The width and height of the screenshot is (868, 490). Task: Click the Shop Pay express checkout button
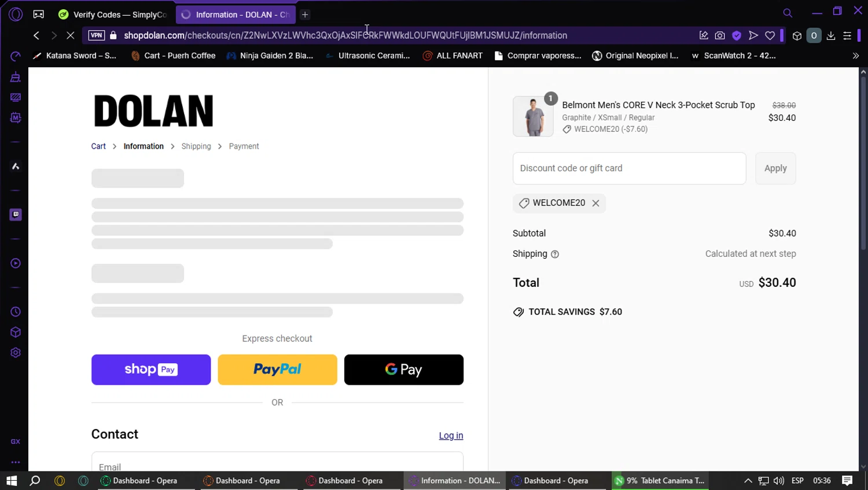(151, 370)
